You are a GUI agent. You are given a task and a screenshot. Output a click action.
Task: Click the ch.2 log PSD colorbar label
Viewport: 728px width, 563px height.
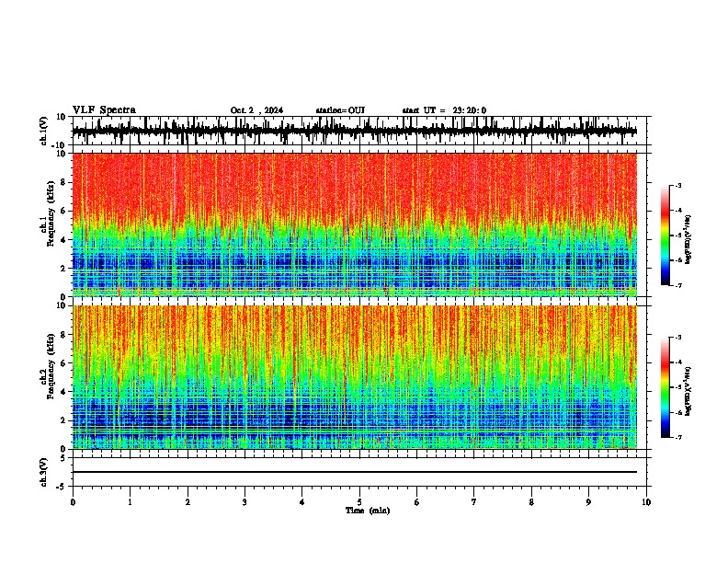688,391
